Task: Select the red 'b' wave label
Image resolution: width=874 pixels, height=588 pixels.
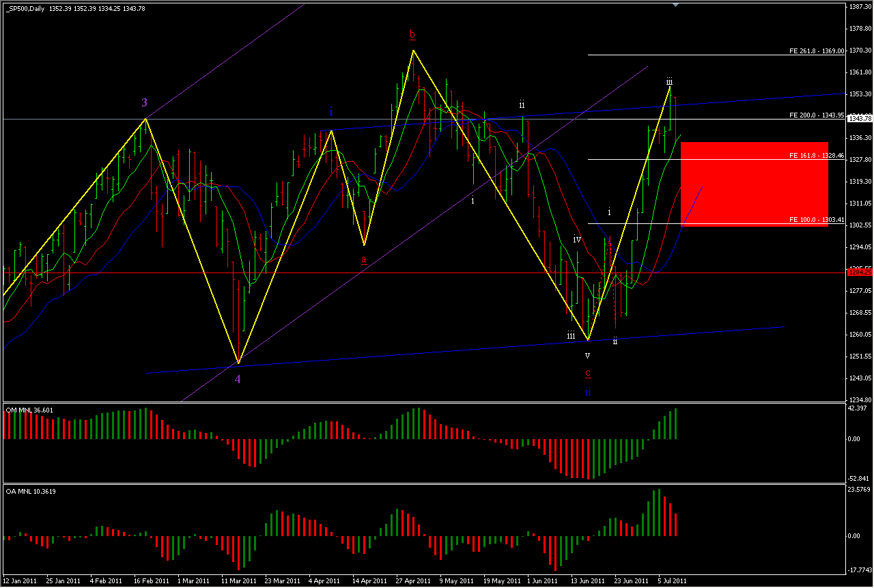Action: click(412, 34)
